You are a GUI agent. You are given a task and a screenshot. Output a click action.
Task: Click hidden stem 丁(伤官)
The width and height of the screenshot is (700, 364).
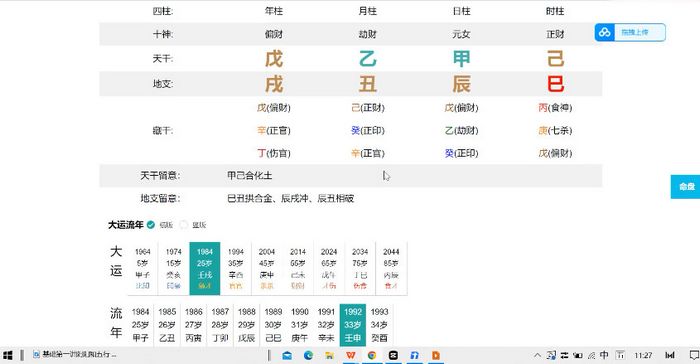click(x=274, y=153)
